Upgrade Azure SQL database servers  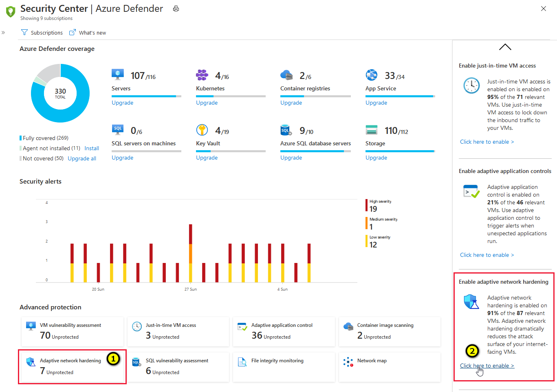point(291,158)
